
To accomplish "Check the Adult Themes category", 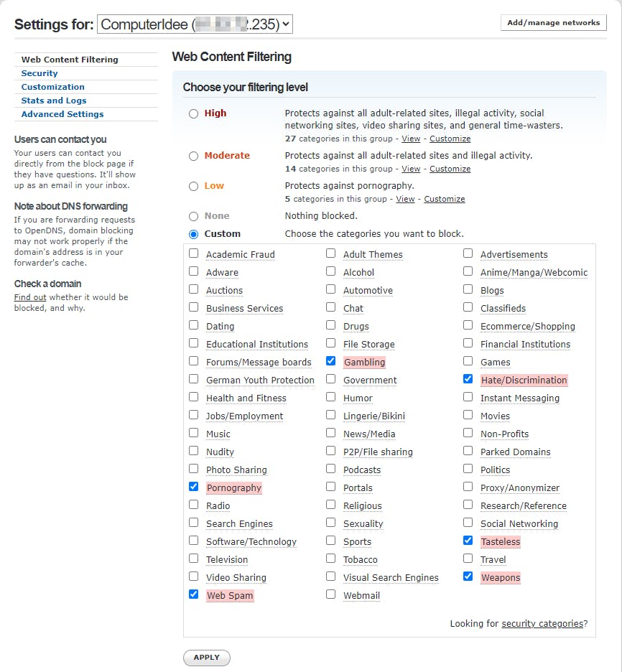I will (x=331, y=253).
